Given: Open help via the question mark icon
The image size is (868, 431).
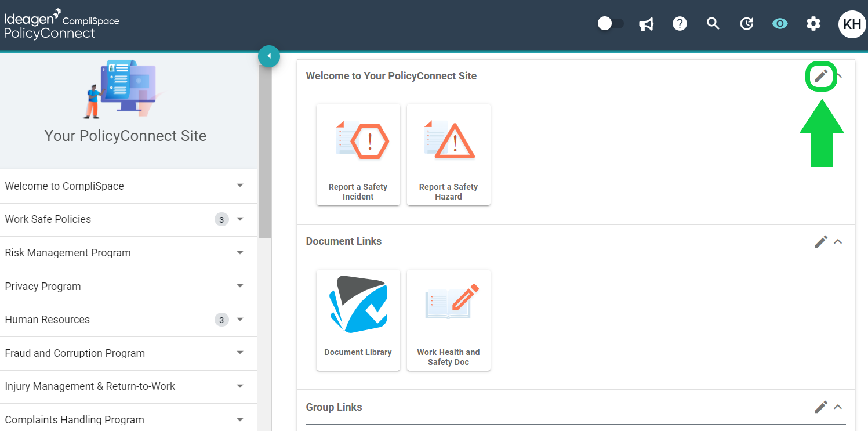Looking at the screenshot, I should (680, 24).
